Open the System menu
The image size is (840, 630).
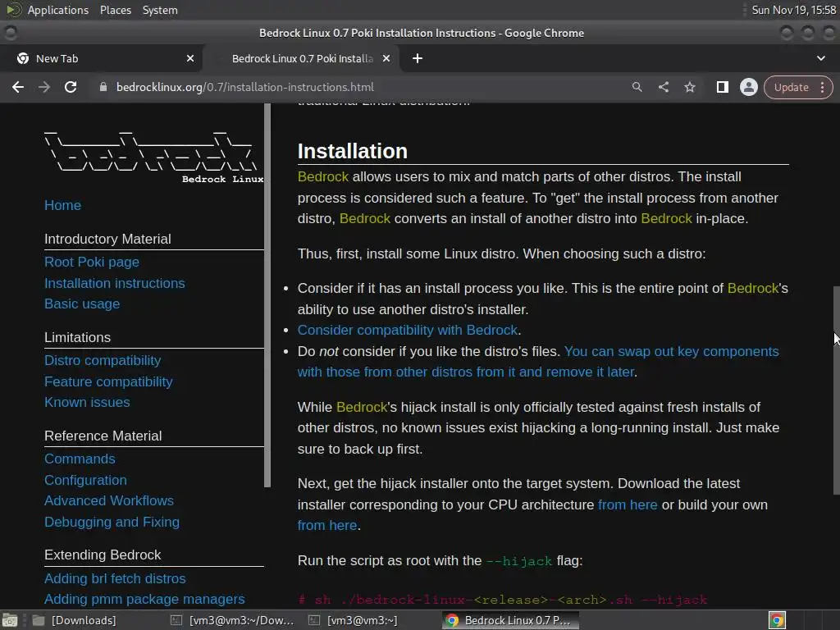(x=160, y=10)
